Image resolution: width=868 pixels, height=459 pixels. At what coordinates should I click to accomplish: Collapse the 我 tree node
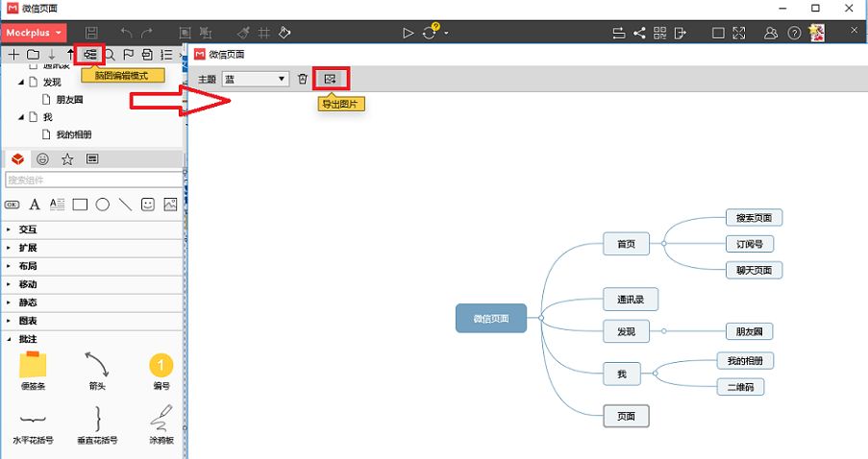click(21, 117)
